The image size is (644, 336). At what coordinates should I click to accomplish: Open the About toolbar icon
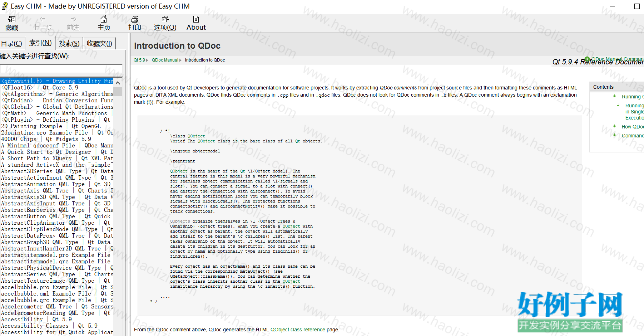196,23
